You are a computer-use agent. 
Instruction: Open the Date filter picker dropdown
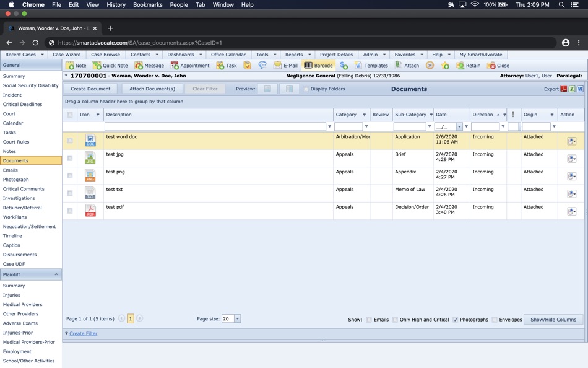(x=459, y=126)
